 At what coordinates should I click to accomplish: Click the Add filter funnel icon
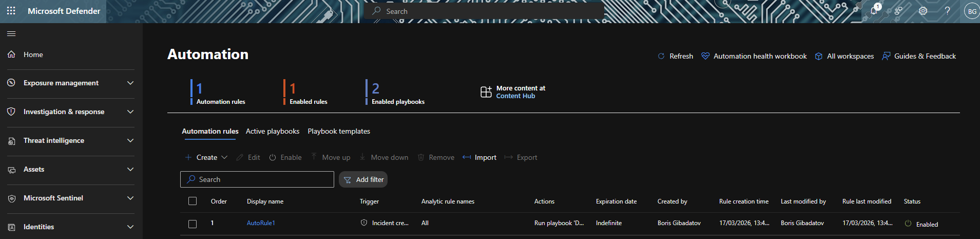tap(348, 180)
